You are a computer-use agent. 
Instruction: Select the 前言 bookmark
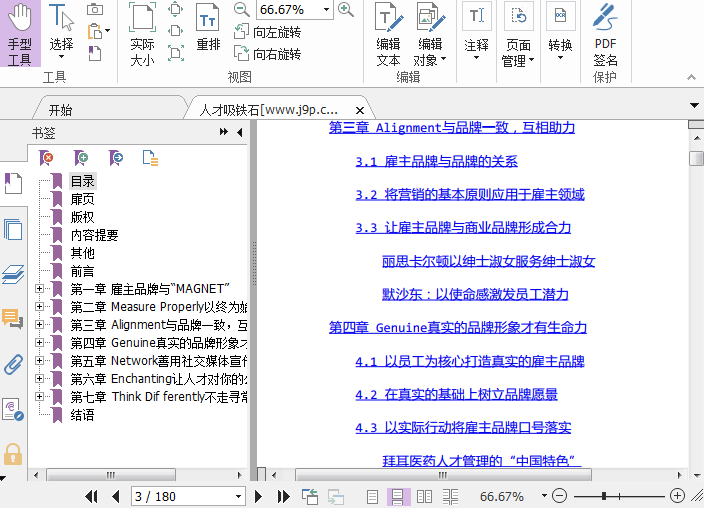[83, 271]
